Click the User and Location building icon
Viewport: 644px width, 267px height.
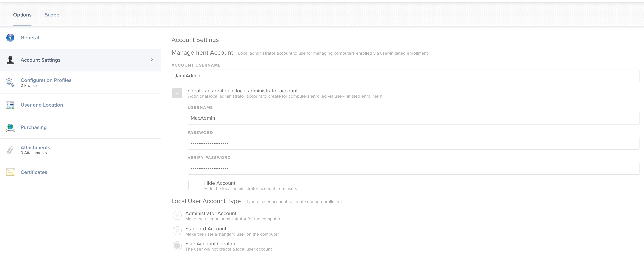coord(10,105)
